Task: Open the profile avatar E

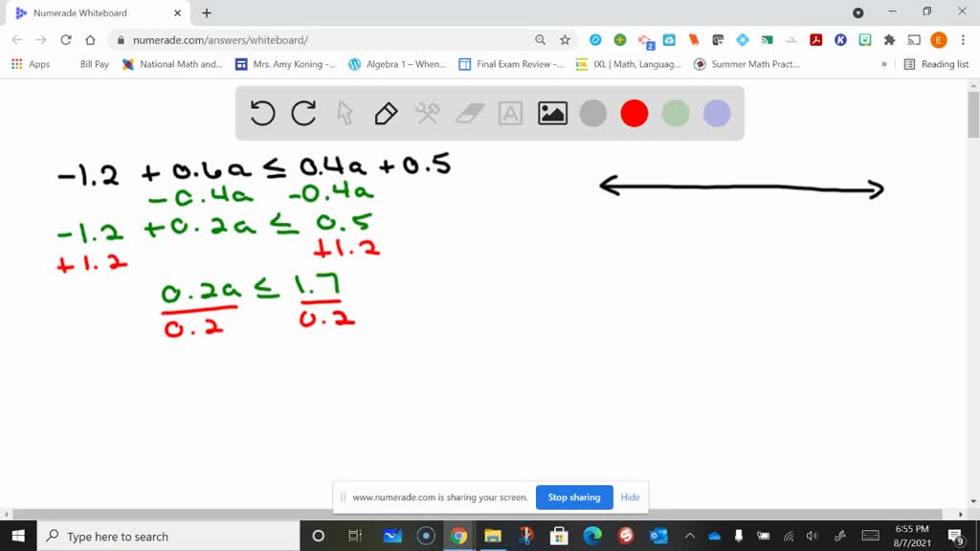Action: pyautogui.click(x=938, y=40)
